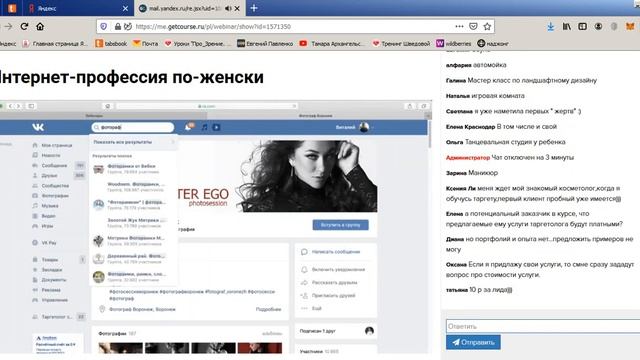
Task: Open the Тамара Архангельс... YouTube bookmark
Action: click(331, 43)
